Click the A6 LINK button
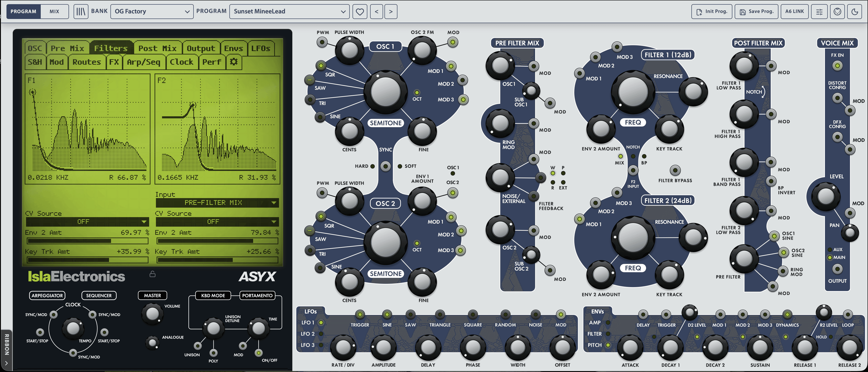This screenshot has width=868, height=372. (795, 12)
